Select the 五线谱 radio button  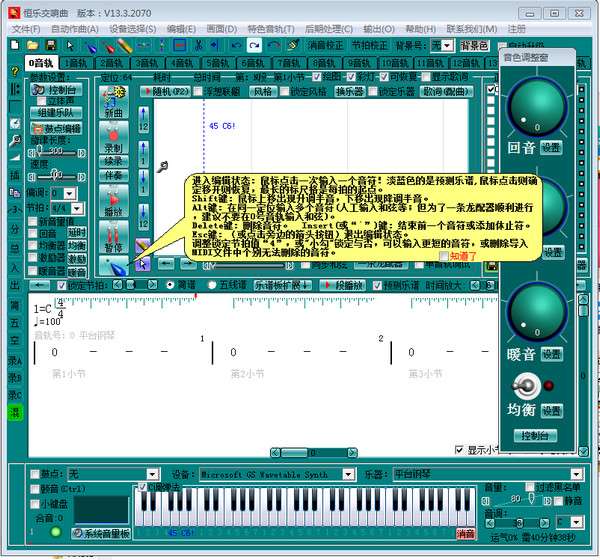tap(212, 285)
